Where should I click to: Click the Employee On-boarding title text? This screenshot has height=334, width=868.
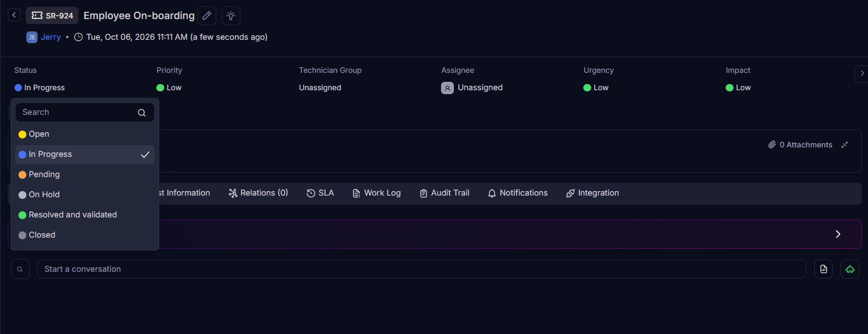[x=139, y=16]
